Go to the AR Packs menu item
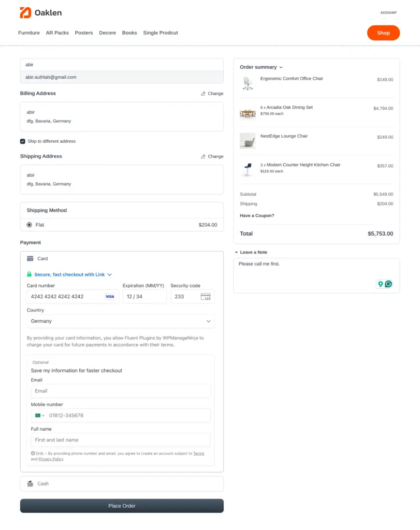The width and height of the screenshot is (420, 530). point(57,33)
